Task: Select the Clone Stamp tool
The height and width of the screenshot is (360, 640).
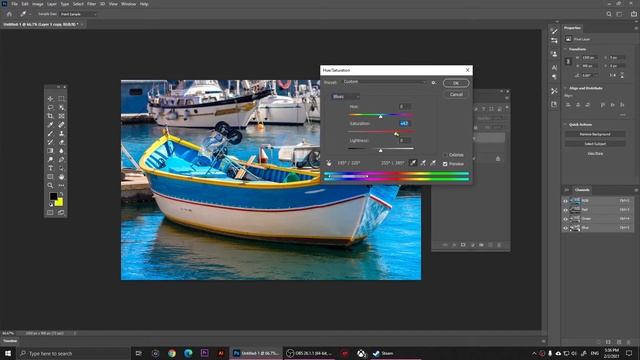Action: [x=61, y=133]
